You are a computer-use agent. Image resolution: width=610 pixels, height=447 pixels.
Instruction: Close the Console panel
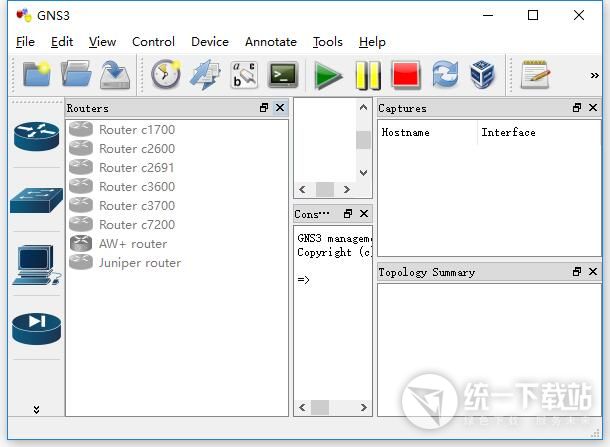[364, 214]
